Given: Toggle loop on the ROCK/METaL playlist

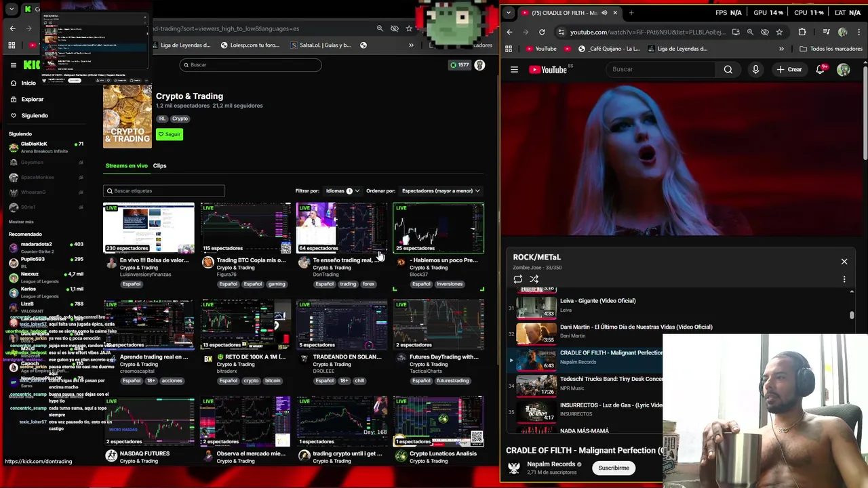Looking at the screenshot, I should pos(518,279).
